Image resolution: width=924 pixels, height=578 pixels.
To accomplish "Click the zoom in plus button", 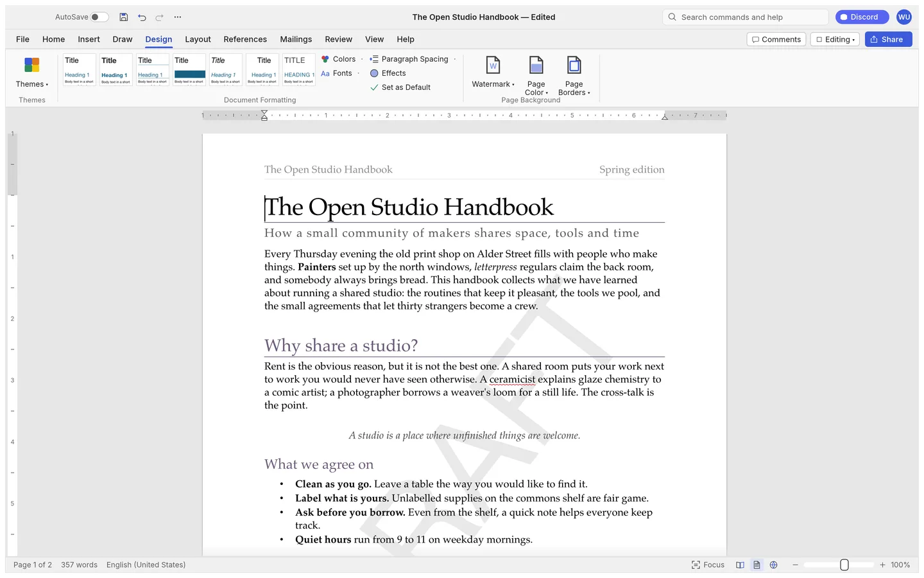I will 882,565.
